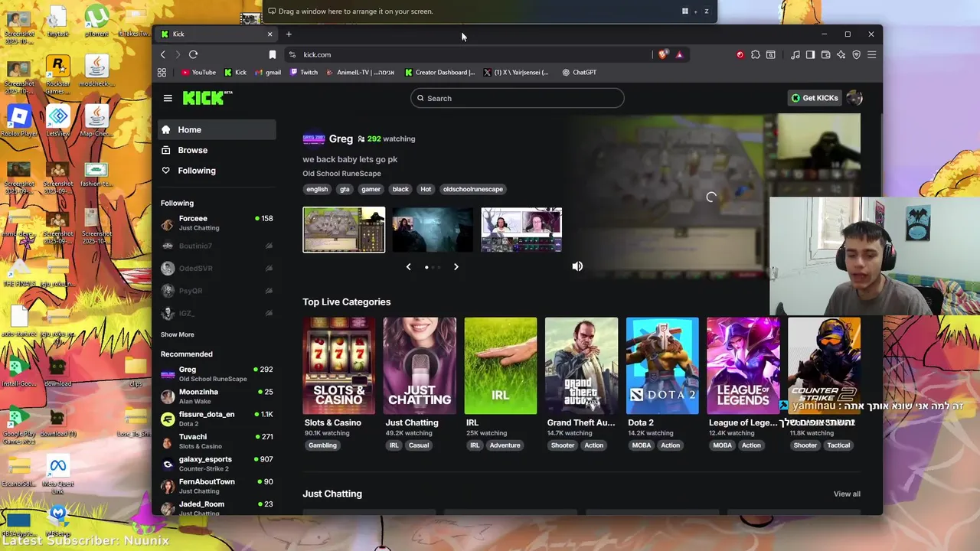
Task: Open the ChatGPT bookmark
Action: coord(580,72)
